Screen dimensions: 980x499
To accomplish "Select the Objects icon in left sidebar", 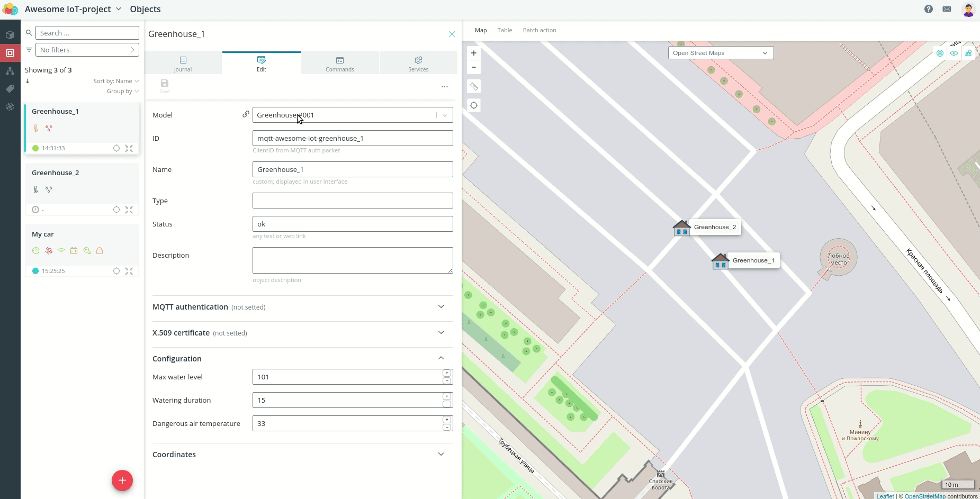I will (10, 53).
